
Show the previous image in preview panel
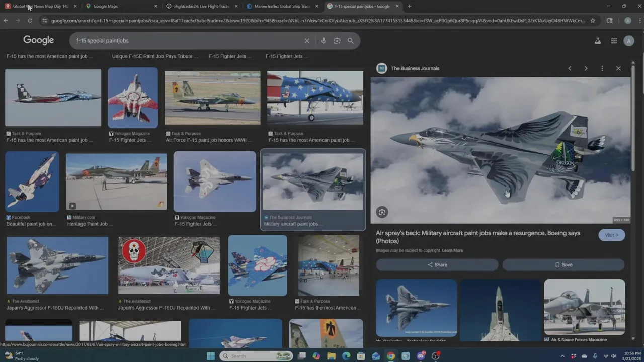coord(570,68)
